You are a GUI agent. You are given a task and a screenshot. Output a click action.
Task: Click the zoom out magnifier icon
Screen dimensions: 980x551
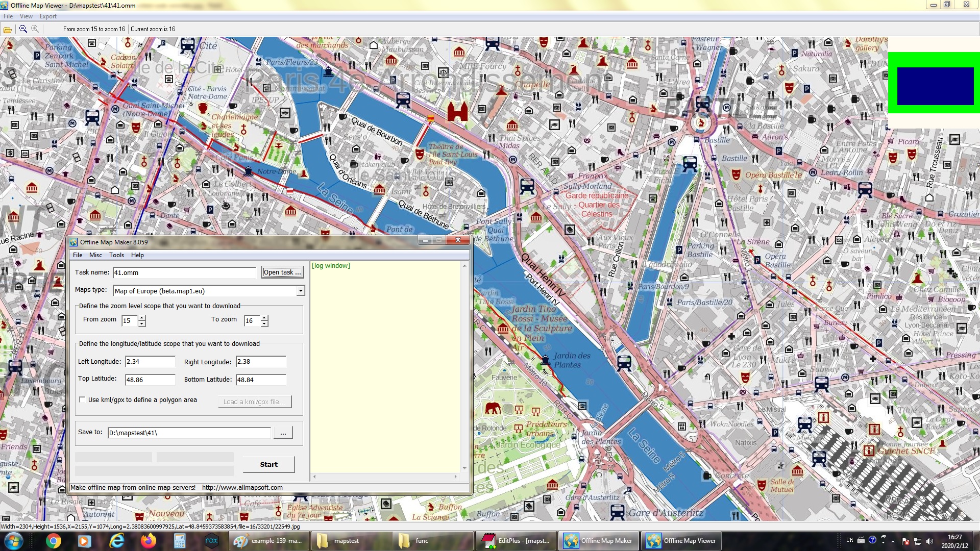(x=23, y=29)
